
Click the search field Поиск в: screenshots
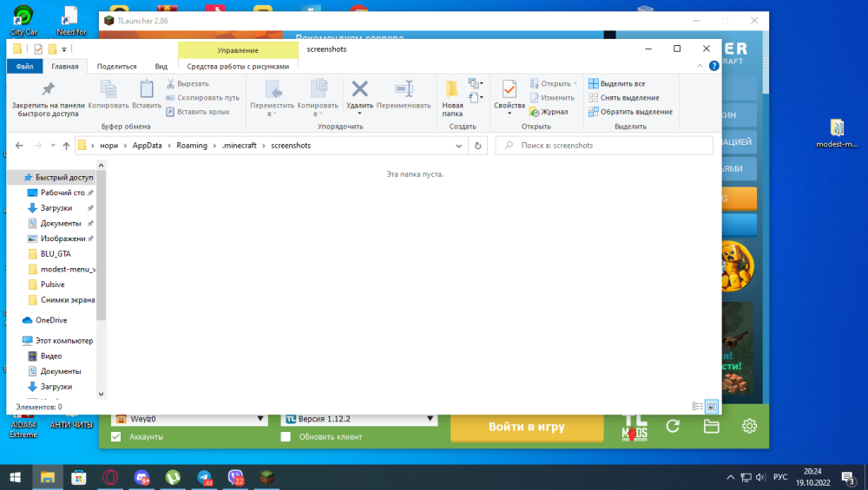click(x=604, y=146)
